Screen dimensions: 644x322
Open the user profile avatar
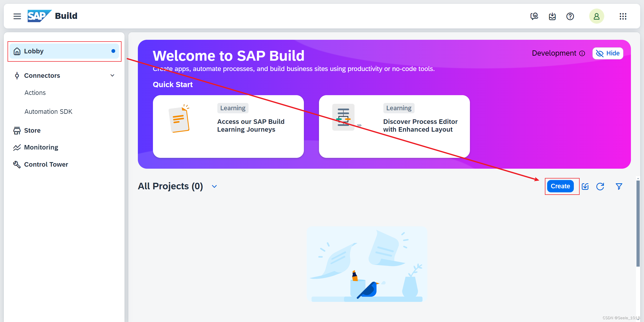(596, 16)
